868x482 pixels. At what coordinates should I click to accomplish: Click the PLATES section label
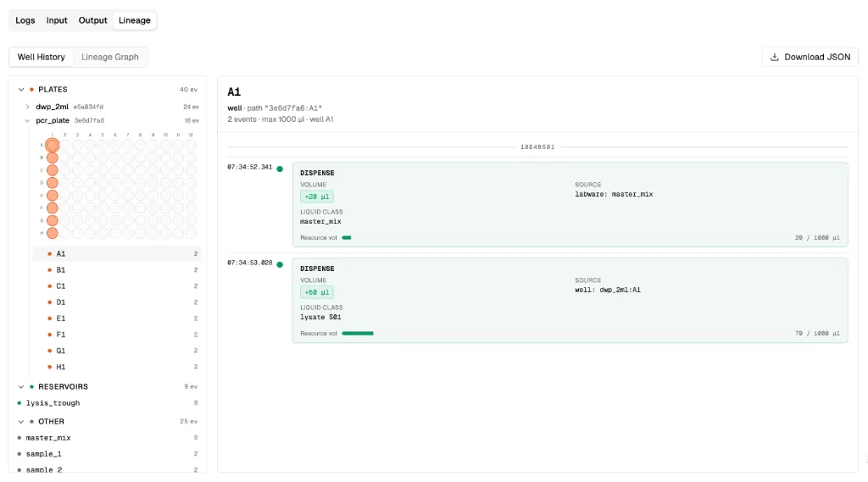(53, 90)
